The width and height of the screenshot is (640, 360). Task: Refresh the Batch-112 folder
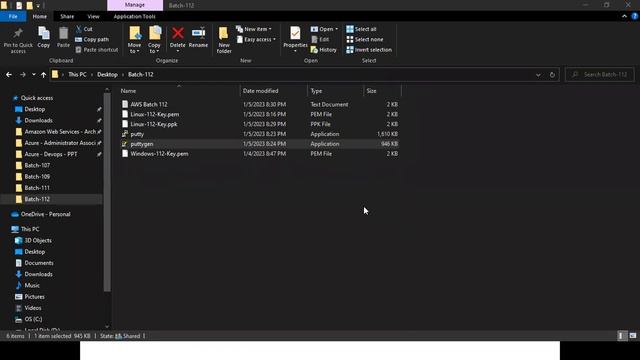click(x=552, y=75)
